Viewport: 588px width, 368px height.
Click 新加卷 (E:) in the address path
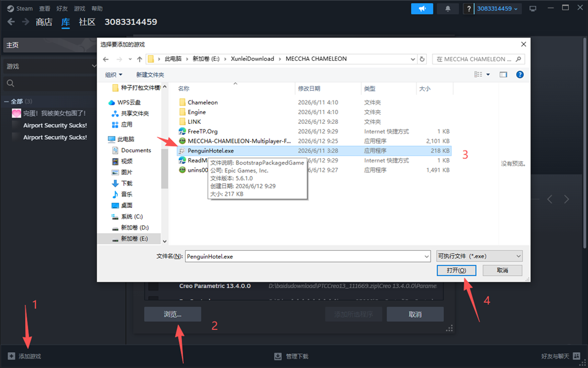(x=206, y=59)
